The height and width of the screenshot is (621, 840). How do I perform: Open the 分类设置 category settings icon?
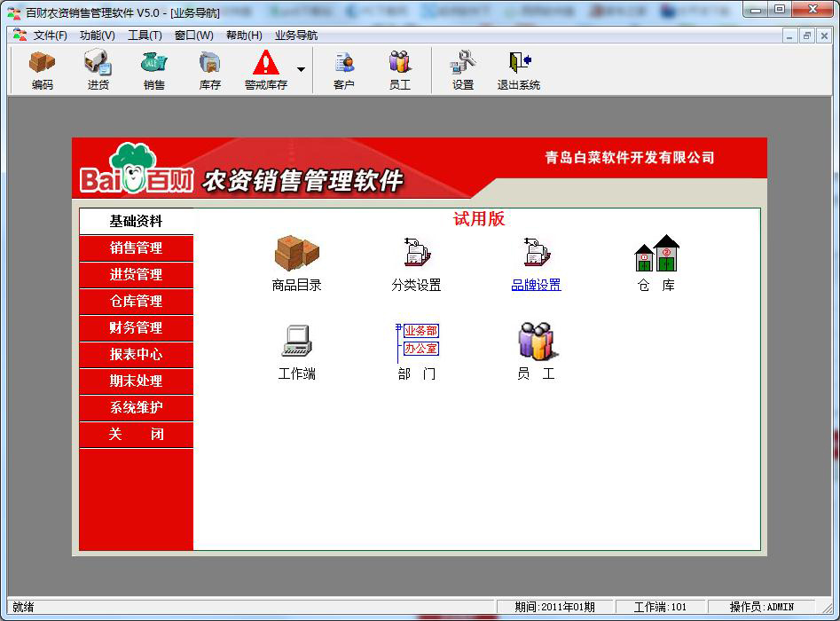point(417,252)
